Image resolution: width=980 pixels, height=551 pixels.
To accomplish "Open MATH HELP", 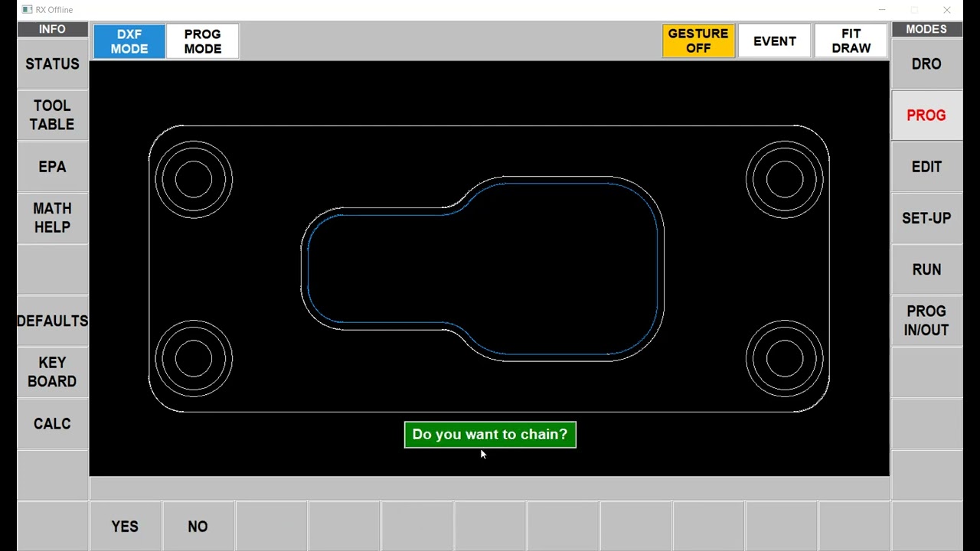I will 52,217.
